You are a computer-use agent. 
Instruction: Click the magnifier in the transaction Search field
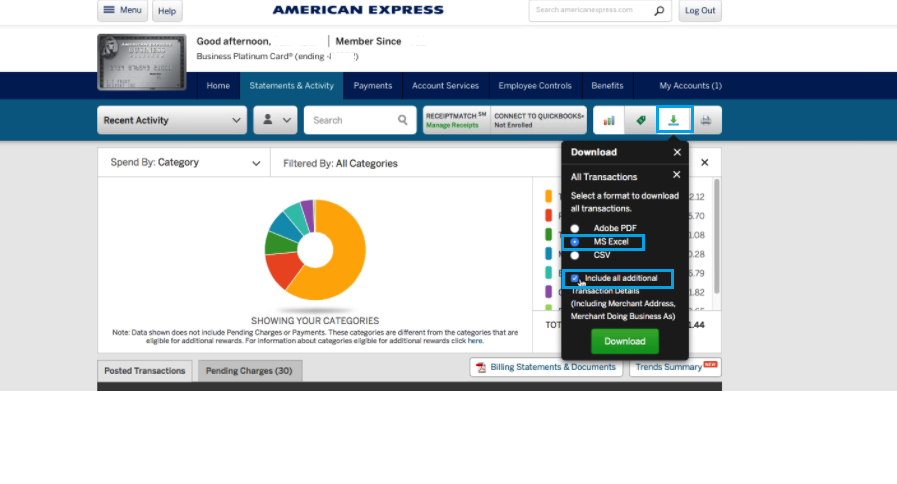403,120
